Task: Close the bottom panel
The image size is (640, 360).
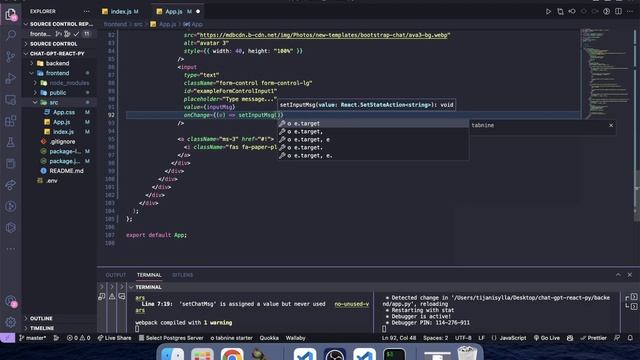Action: [x=630, y=275]
